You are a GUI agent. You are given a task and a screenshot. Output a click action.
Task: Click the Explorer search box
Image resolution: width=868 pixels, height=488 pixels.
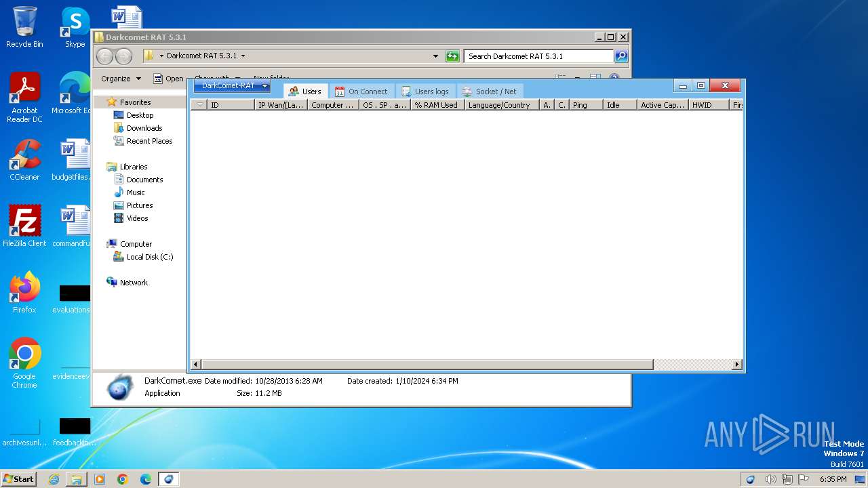pos(538,56)
